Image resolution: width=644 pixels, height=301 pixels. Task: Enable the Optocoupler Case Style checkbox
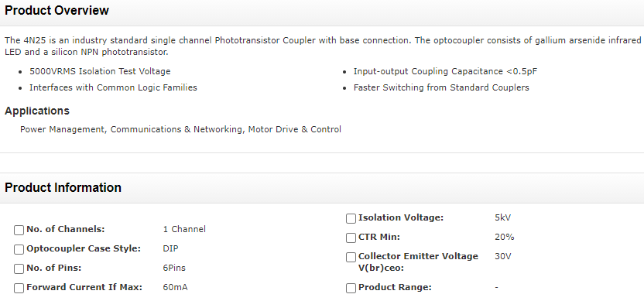click(19, 249)
